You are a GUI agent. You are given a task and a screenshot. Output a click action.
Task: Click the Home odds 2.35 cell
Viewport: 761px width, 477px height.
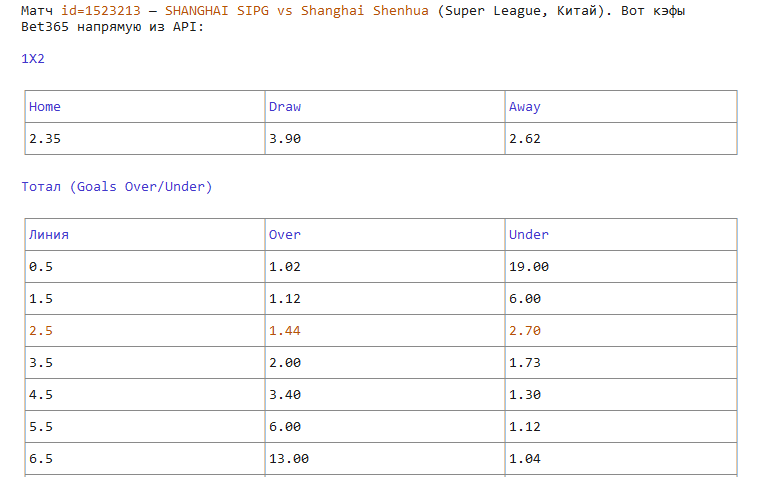point(145,139)
